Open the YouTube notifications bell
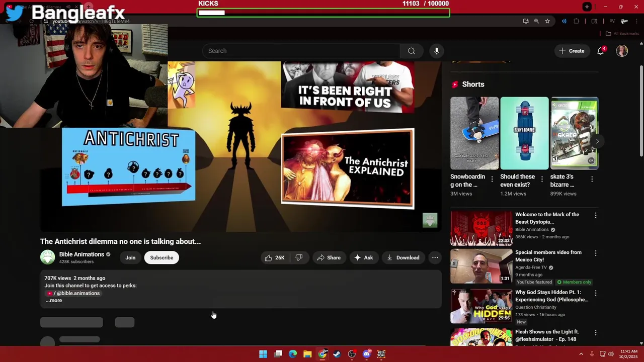The image size is (644, 362). pos(601,51)
